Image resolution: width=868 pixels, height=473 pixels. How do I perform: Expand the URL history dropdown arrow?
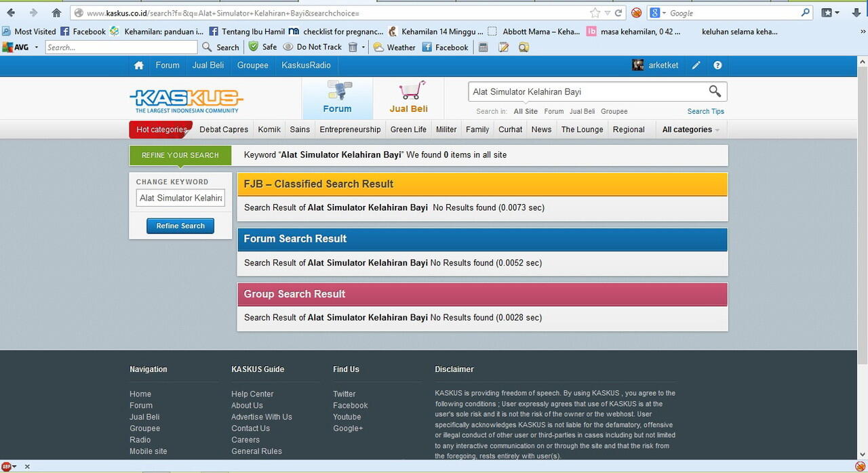point(608,13)
